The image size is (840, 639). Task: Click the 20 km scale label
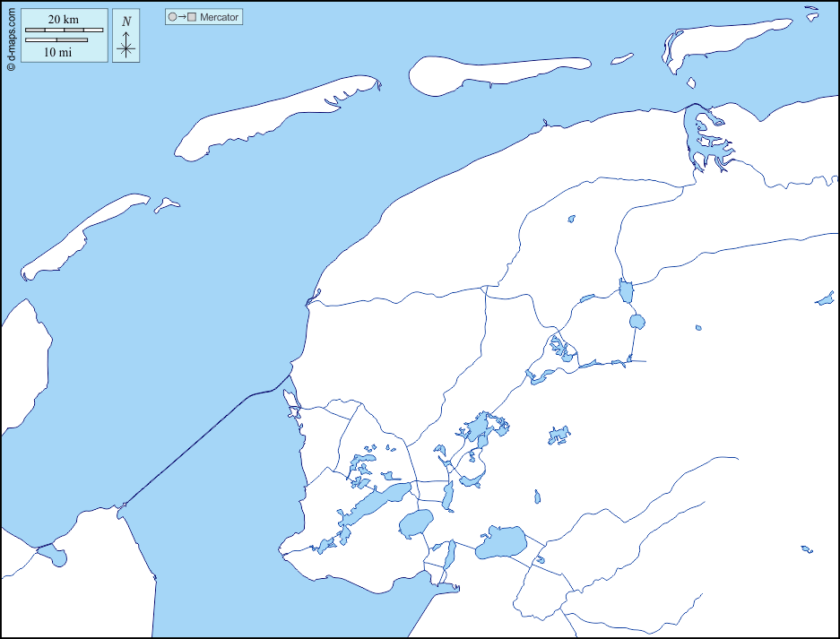pos(64,20)
